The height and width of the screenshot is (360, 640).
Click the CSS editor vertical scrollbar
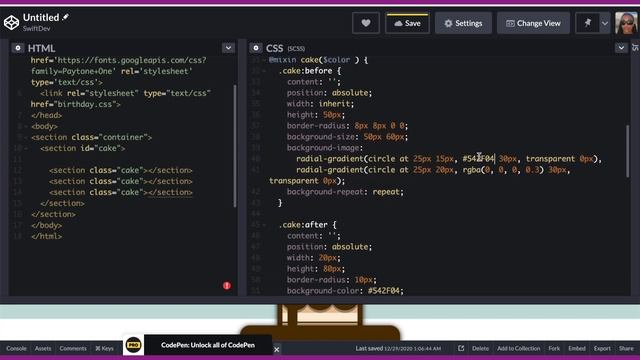coord(627,151)
